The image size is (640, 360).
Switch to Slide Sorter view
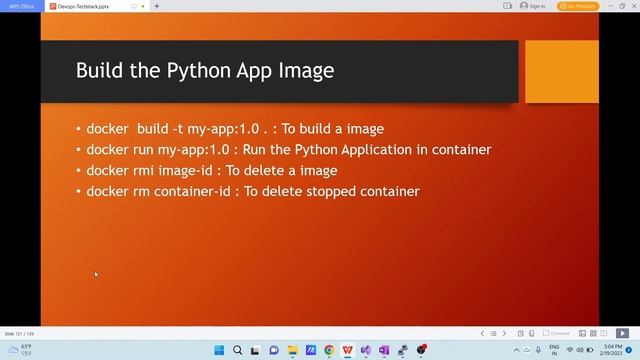point(593,333)
